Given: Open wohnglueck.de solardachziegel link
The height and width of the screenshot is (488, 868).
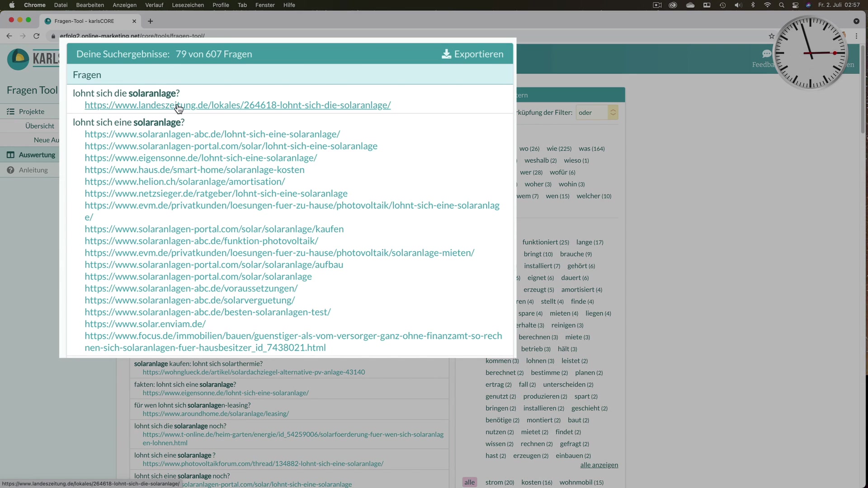Looking at the screenshot, I should point(254,372).
